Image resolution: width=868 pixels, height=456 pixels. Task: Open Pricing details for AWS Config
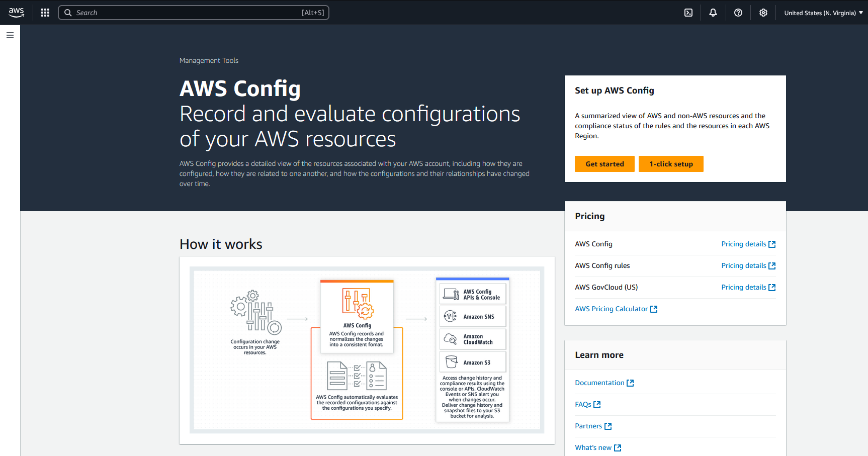coord(748,244)
